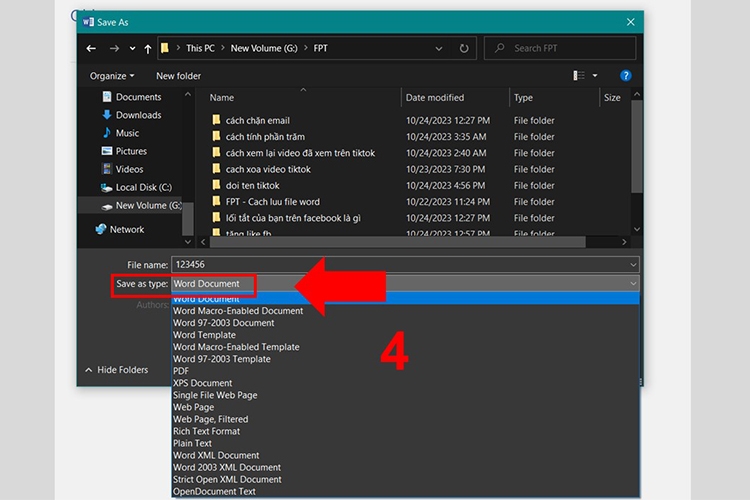750x500 pixels.
Task: Click New Volume (G:) in address breadcrumb
Action: tap(264, 48)
